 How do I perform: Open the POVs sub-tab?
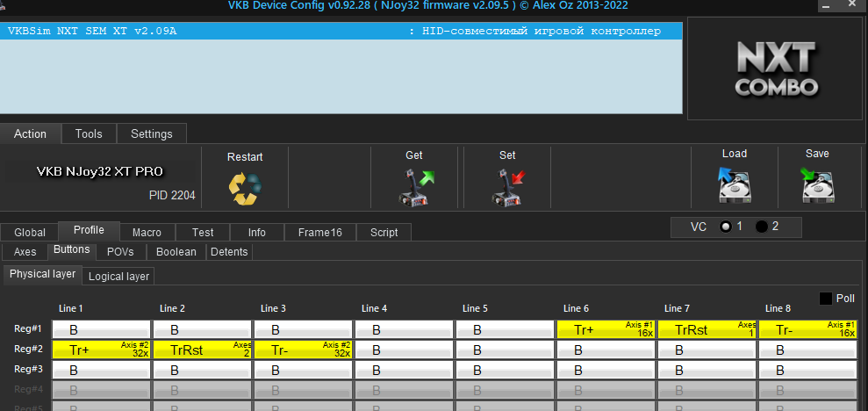pyautogui.click(x=121, y=252)
